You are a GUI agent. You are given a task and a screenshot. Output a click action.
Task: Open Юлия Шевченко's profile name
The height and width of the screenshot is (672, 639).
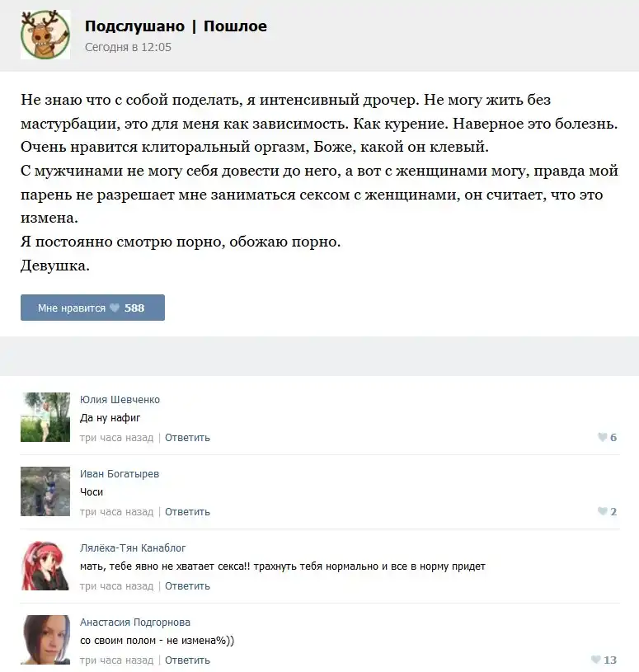point(120,399)
